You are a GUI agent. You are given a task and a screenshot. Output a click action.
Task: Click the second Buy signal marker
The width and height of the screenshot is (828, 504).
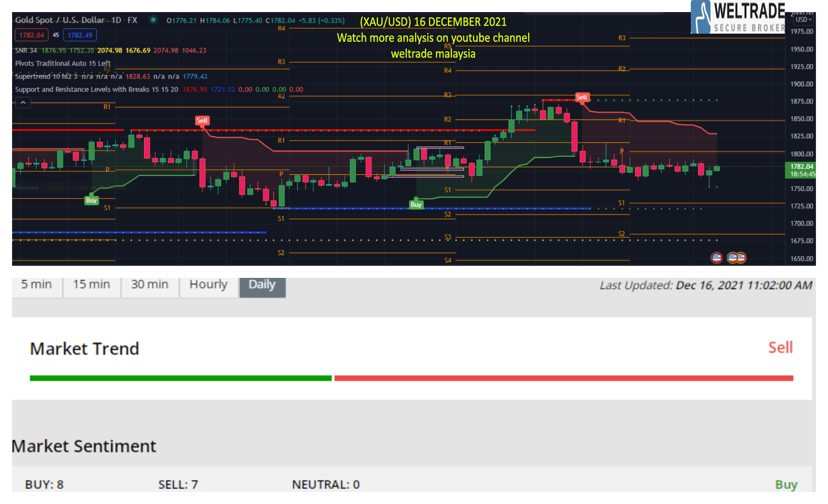point(416,205)
